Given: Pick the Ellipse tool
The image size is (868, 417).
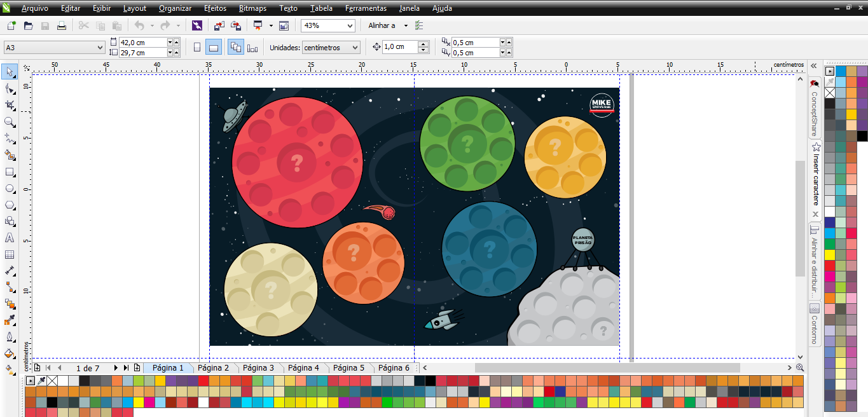Looking at the screenshot, I should point(10,189).
